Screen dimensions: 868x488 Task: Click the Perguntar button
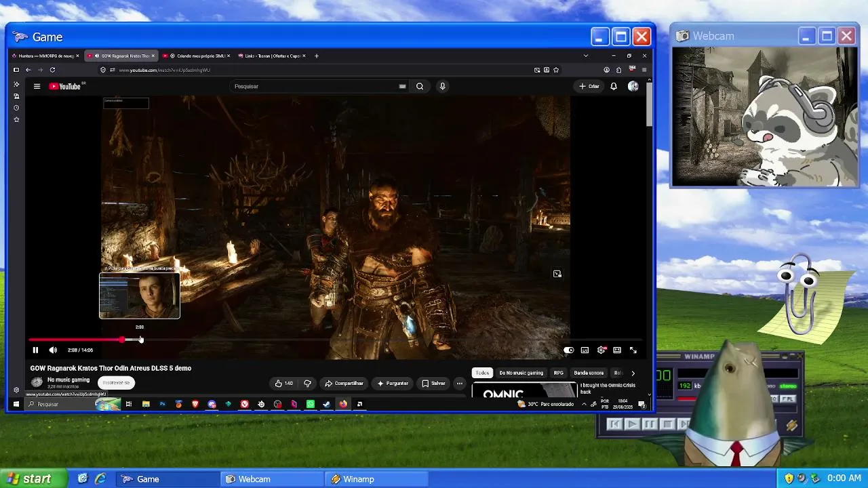(x=393, y=383)
